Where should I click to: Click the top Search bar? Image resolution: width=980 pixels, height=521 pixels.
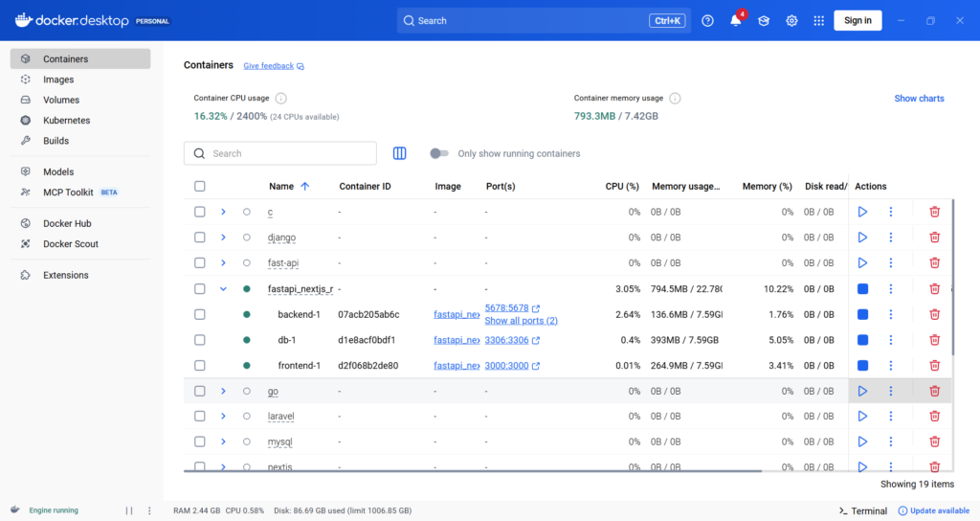click(x=544, y=21)
